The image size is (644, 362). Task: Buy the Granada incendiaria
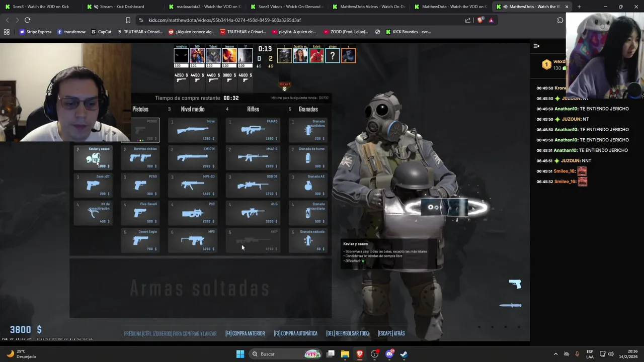pyautogui.click(x=308, y=213)
